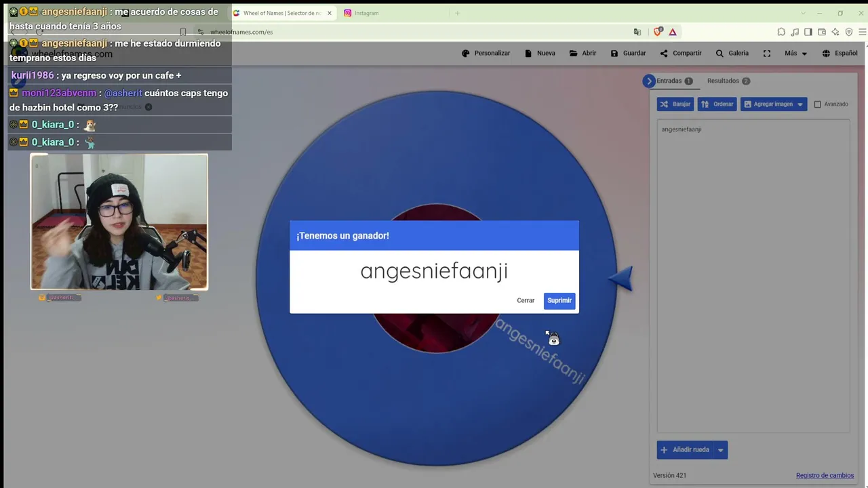The image size is (868, 488).
Task: Switch to the Resultados tab
Action: (728, 81)
